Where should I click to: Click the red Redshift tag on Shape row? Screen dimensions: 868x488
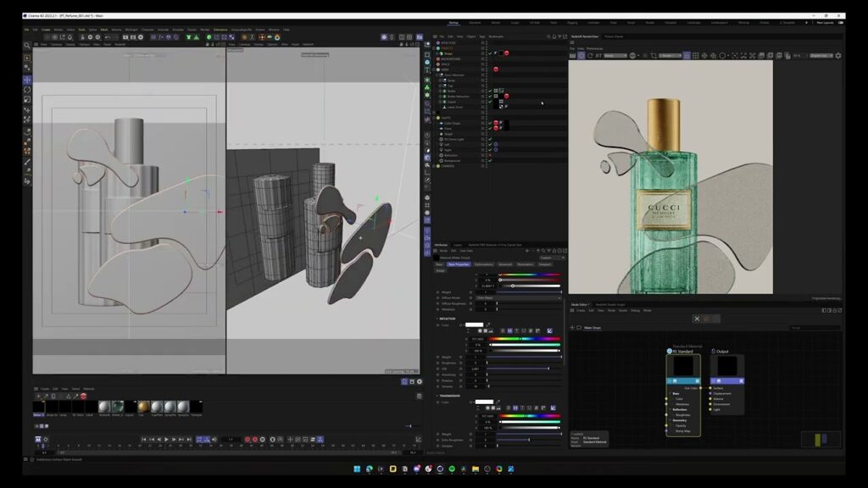pos(507,53)
